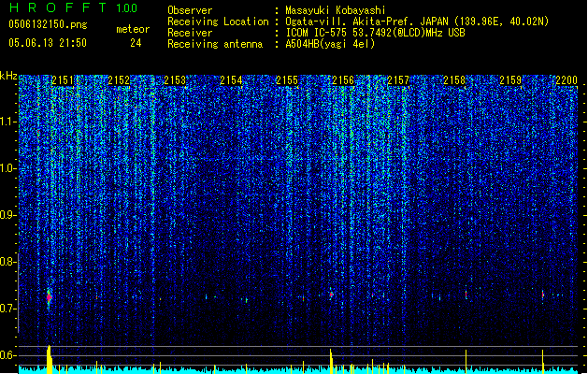Viewport: 588px width, 374px height.
Task: Click the 0.9 kHz axis tick label
Action: click(x=8, y=215)
